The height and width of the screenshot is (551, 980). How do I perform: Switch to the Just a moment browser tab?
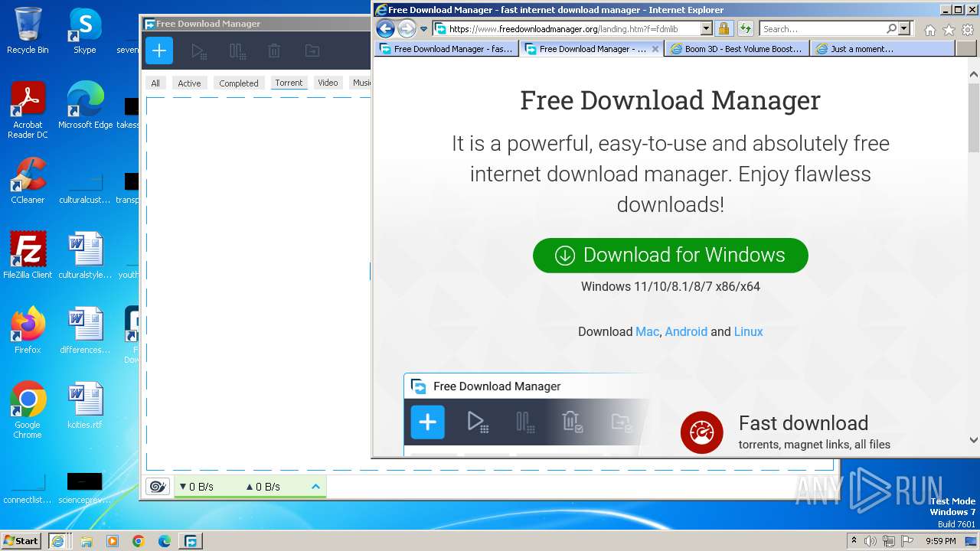(x=882, y=49)
